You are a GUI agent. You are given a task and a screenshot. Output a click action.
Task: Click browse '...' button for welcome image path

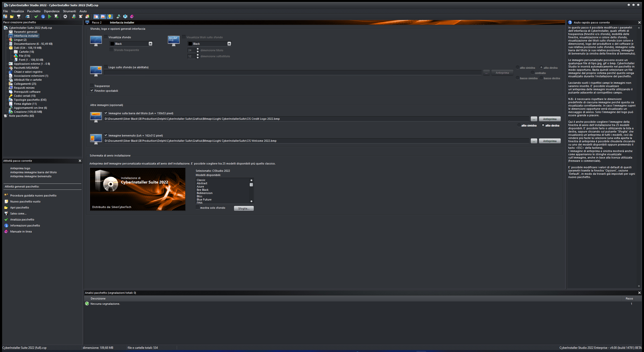[534, 141]
